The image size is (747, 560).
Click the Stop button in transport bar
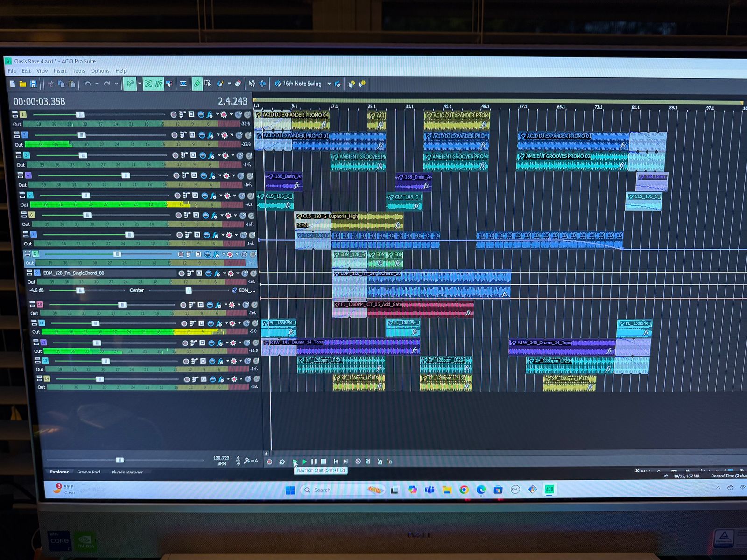point(323,462)
